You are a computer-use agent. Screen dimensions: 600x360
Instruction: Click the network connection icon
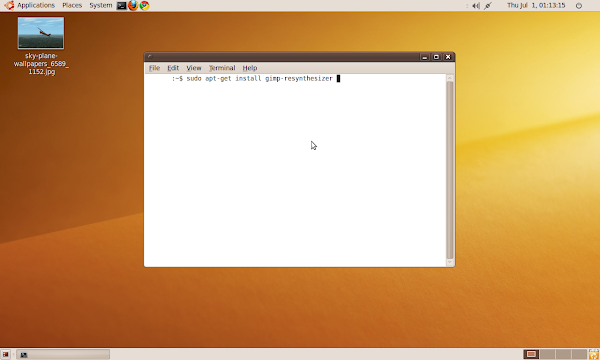click(x=488, y=6)
